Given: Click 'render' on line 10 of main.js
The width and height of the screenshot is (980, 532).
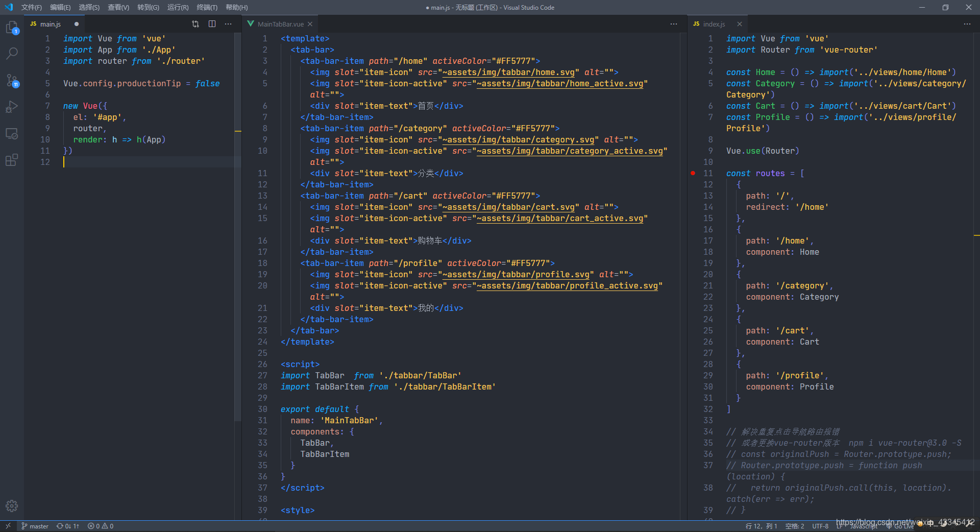Looking at the screenshot, I should 88,140.
